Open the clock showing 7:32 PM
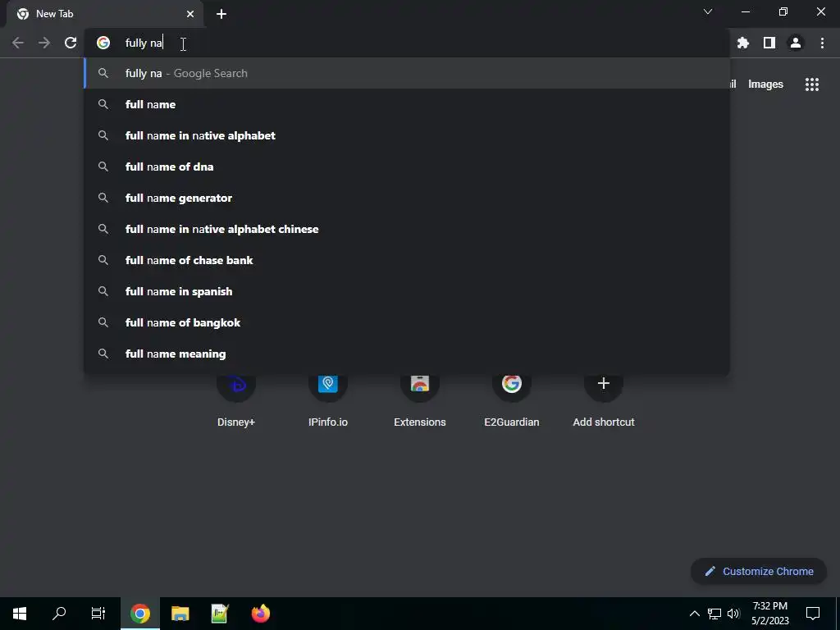 [x=769, y=614]
